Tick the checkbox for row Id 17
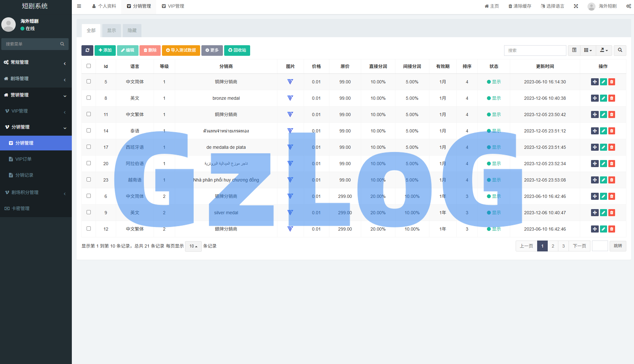This screenshot has height=364, width=634. (89, 147)
